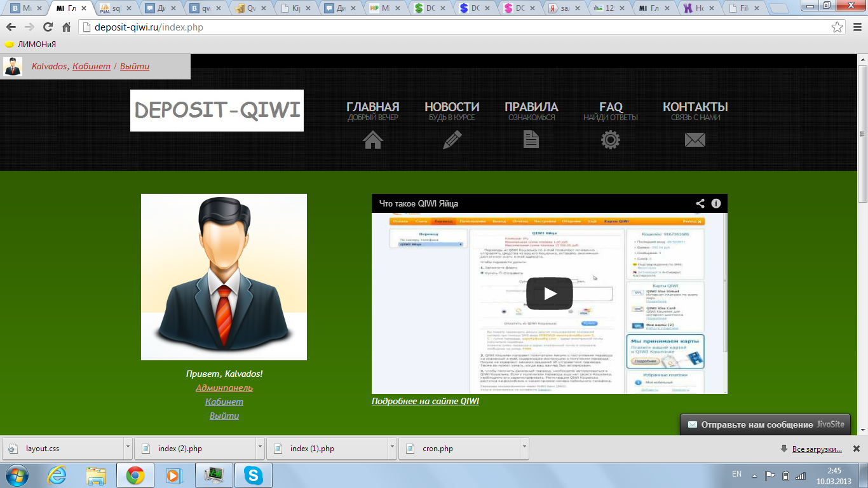Click the Все загрузки link

click(817, 449)
